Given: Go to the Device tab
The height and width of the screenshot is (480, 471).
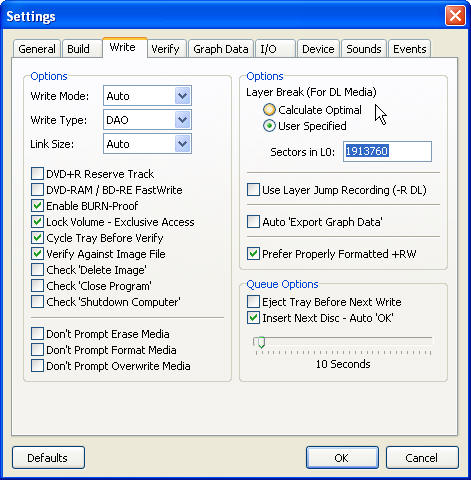Looking at the screenshot, I should click(318, 49).
